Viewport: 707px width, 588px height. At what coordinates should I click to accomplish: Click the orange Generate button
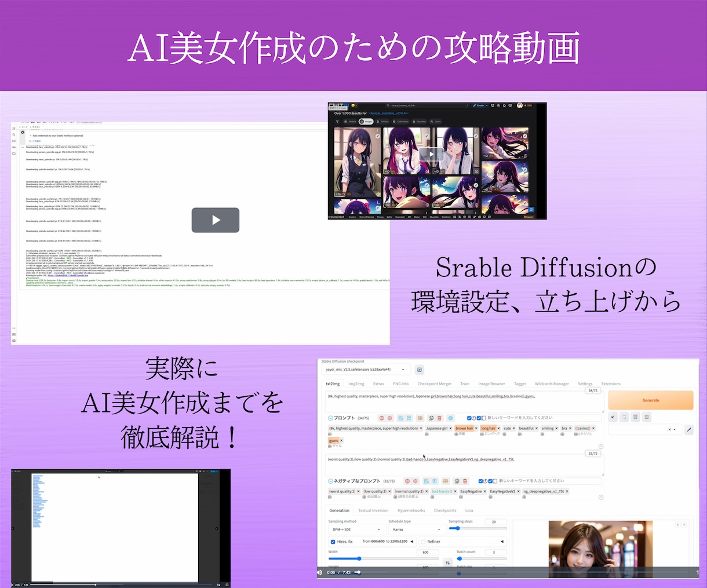coord(651,400)
